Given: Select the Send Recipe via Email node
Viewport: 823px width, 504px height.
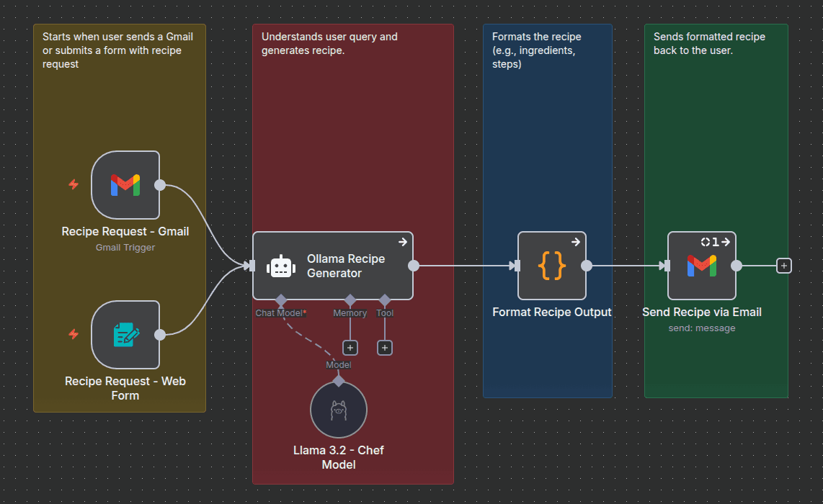Looking at the screenshot, I should pos(701,266).
